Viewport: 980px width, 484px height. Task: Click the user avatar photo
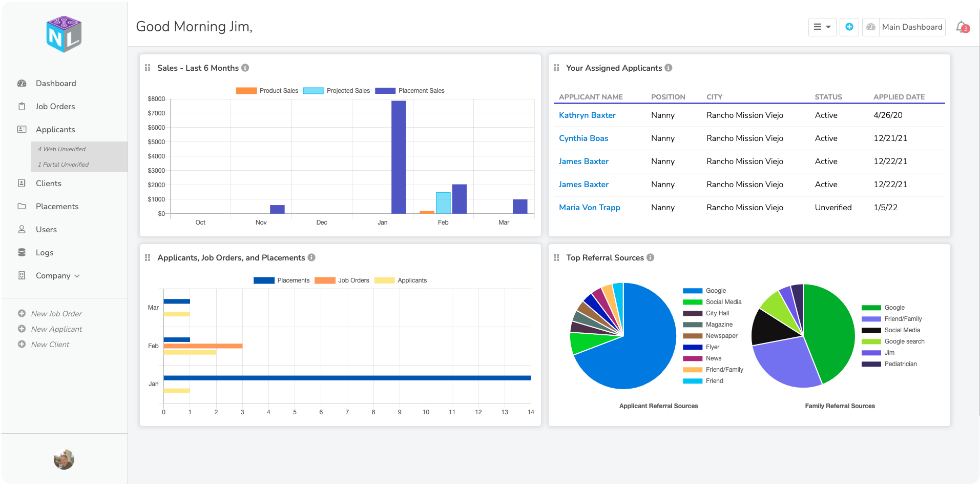[64, 459]
